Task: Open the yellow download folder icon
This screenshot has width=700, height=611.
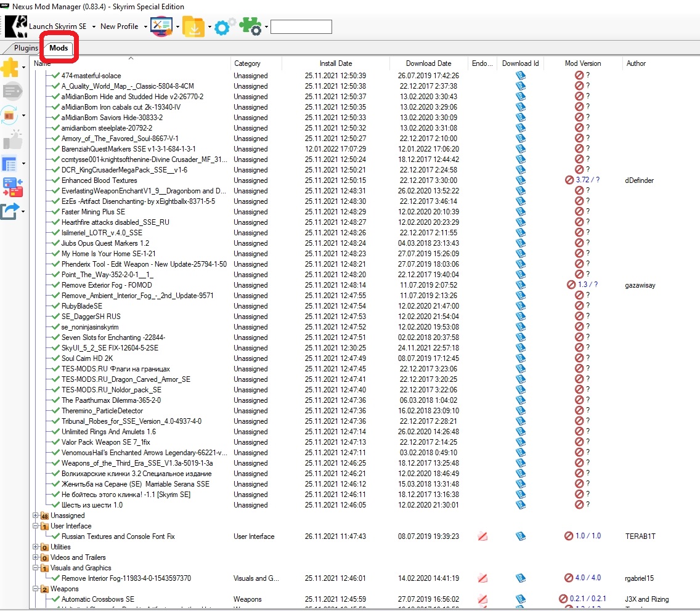Action: click(x=193, y=26)
